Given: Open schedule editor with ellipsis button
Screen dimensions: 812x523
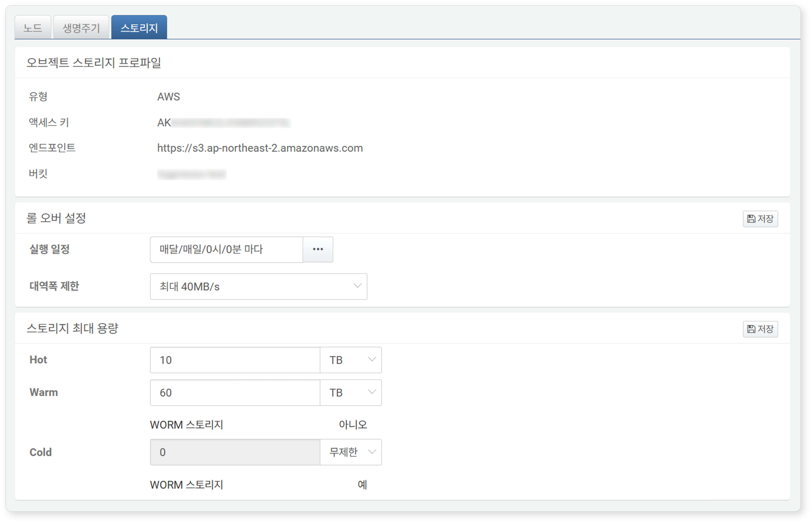Looking at the screenshot, I should coord(318,250).
